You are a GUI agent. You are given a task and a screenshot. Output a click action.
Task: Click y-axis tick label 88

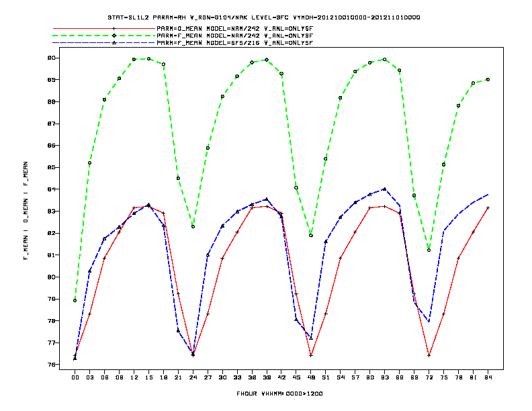(51, 101)
